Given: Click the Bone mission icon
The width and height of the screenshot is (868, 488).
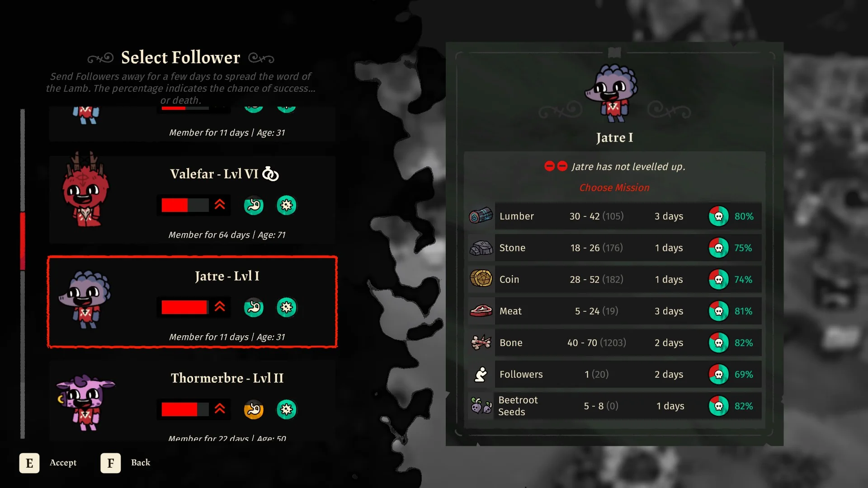Looking at the screenshot, I should [481, 343].
